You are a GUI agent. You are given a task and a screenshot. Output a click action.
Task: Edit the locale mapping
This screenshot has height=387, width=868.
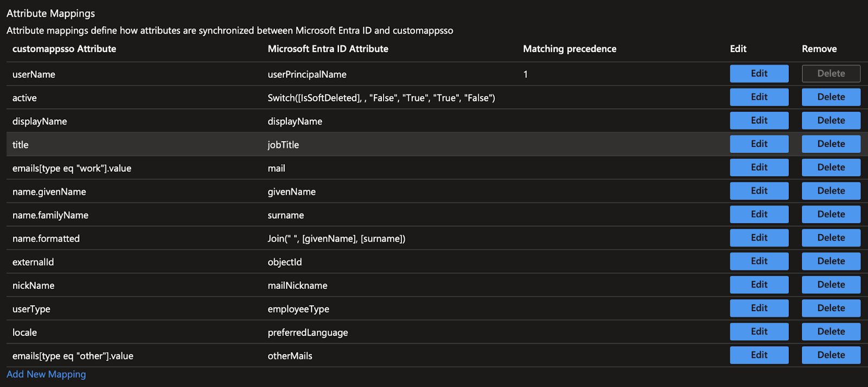(759, 331)
